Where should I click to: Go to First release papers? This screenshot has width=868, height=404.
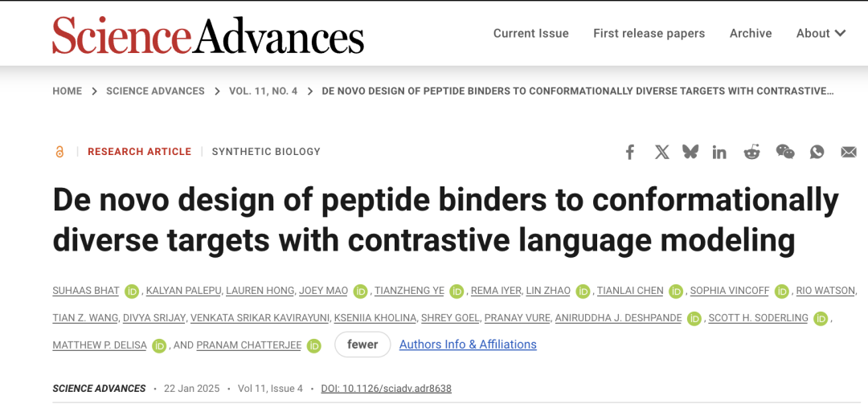point(649,33)
